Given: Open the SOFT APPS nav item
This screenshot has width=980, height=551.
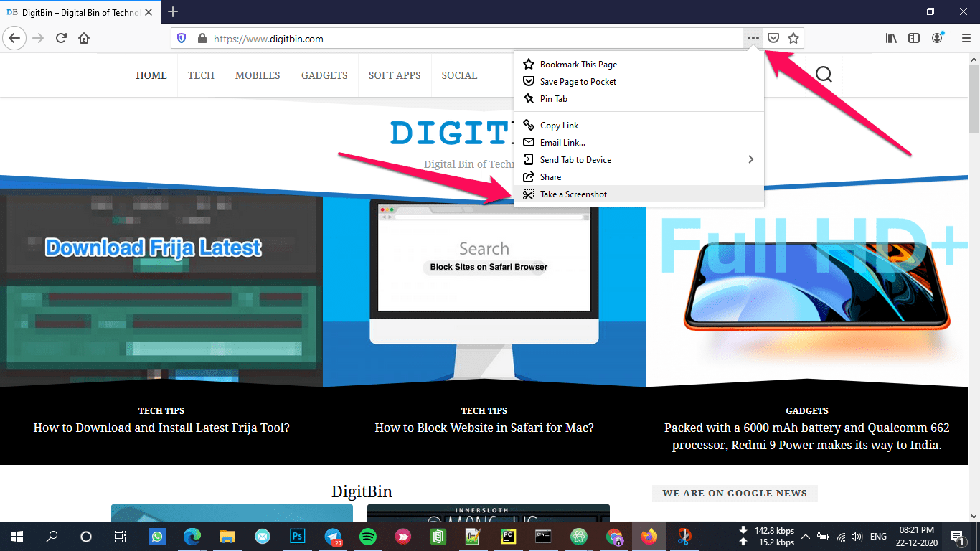Looking at the screenshot, I should coord(395,75).
